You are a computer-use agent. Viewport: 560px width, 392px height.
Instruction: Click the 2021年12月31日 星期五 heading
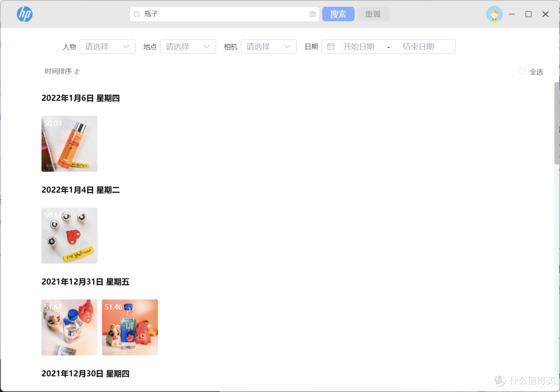click(86, 282)
